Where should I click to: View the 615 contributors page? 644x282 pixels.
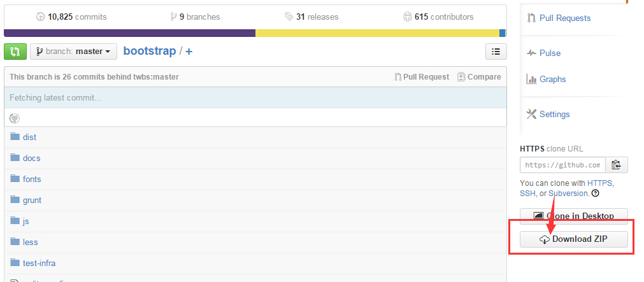coord(438,17)
